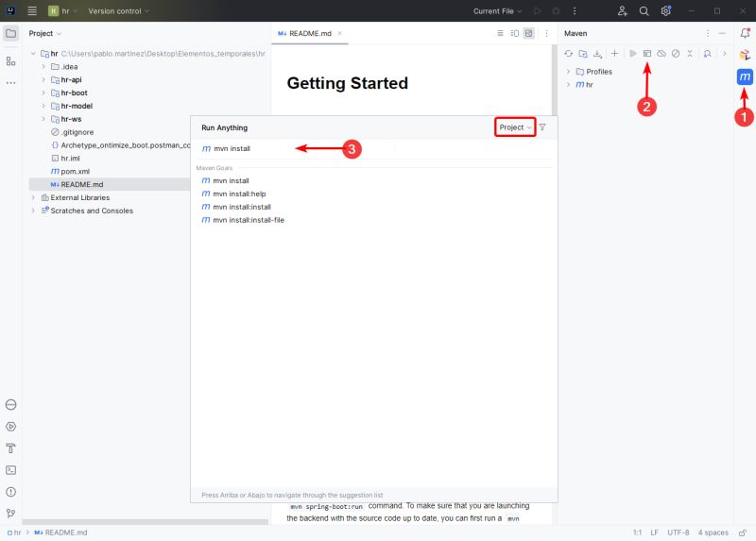The height and width of the screenshot is (541, 756).
Task: Expand the .idea folder
Action: (x=43, y=67)
